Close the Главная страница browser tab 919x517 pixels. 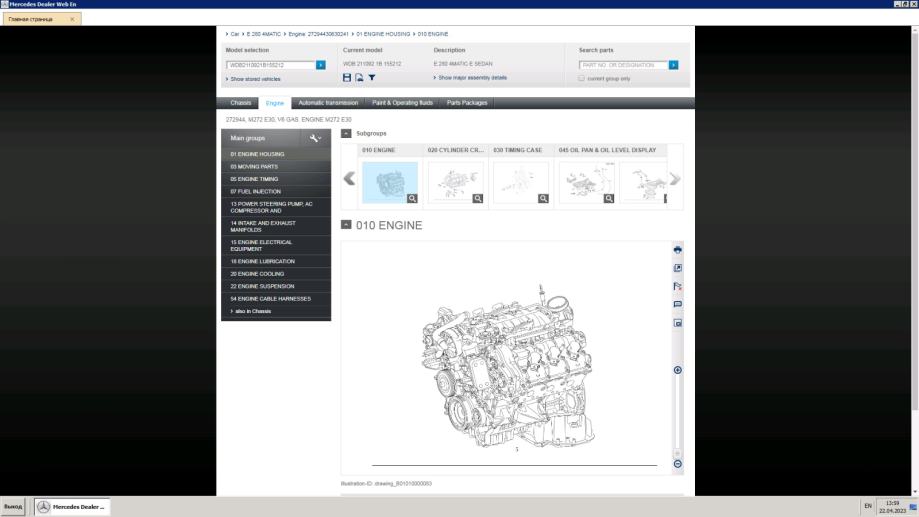tap(72, 19)
